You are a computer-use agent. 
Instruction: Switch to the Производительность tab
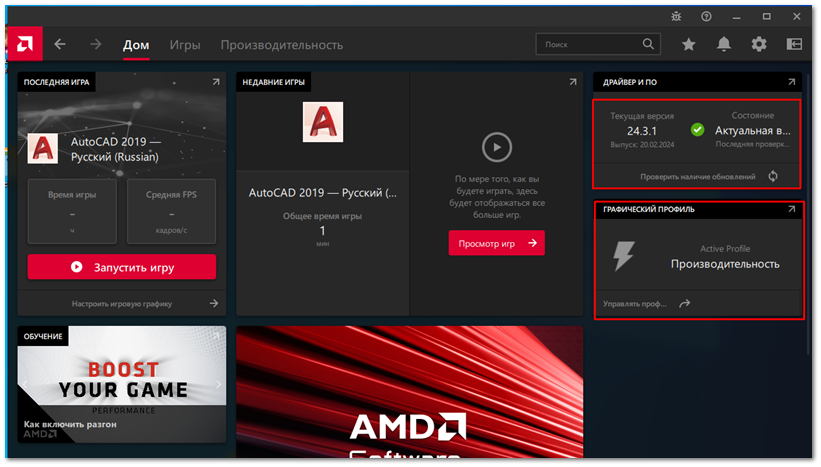tap(282, 45)
